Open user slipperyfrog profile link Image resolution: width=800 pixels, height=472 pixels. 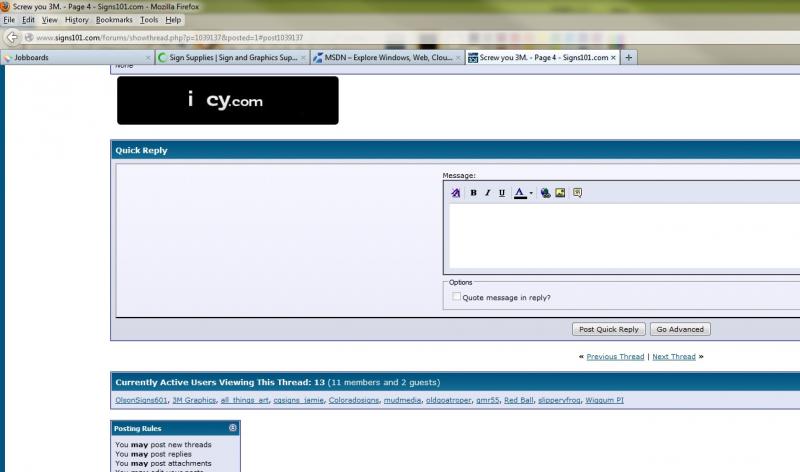559,401
